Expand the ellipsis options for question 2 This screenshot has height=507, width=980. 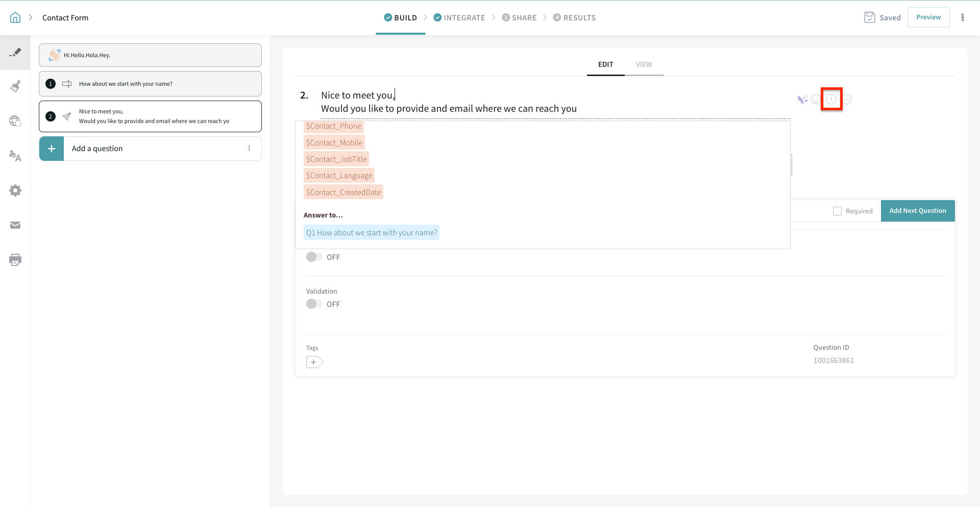point(847,100)
